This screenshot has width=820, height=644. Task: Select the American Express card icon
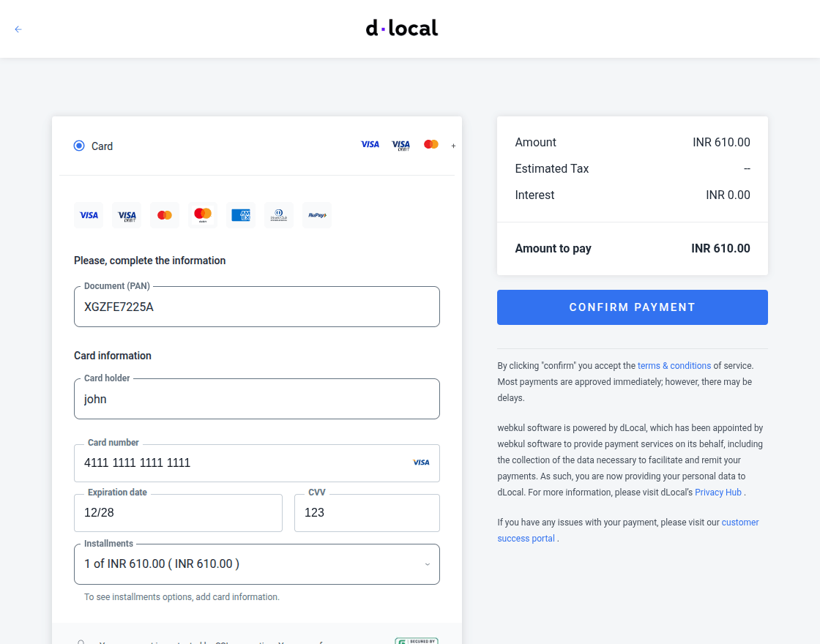241,214
